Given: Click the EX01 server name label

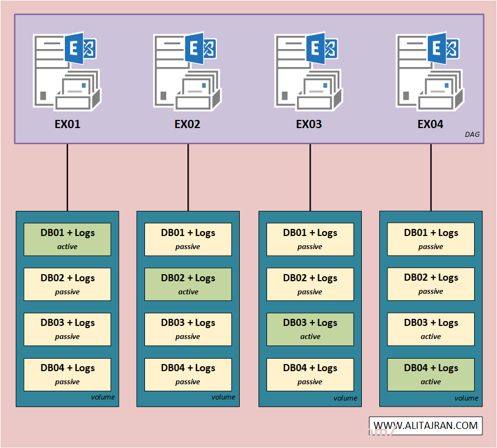Looking at the screenshot, I should [68, 124].
